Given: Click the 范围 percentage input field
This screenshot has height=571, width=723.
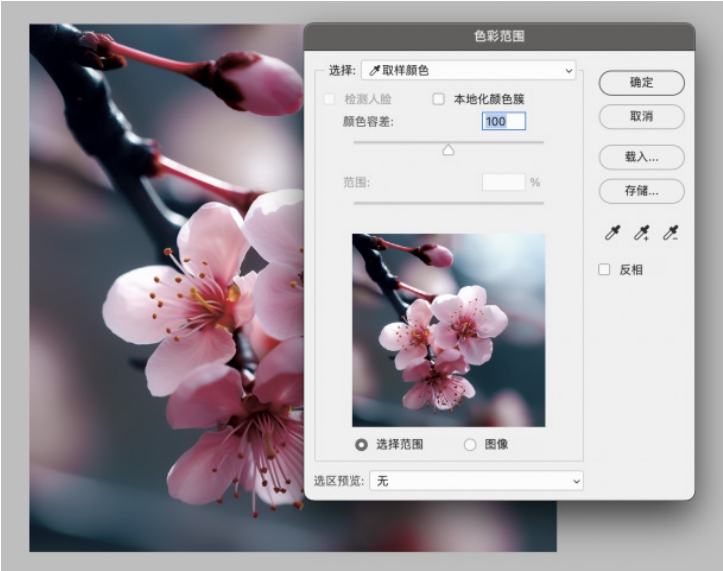Looking at the screenshot, I should point(503,182).
